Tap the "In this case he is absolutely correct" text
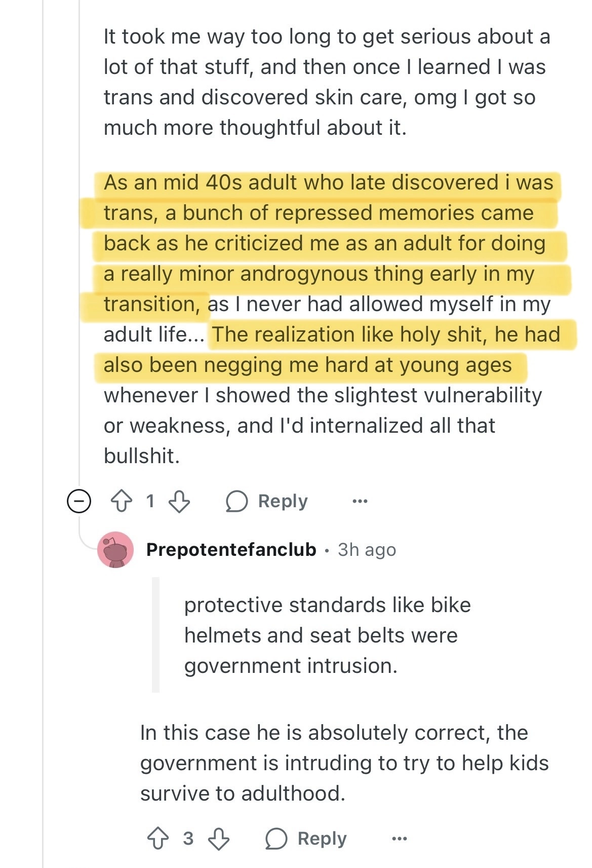Image resolution: width=592 pixels, height=868 pixels. [334, 733]
